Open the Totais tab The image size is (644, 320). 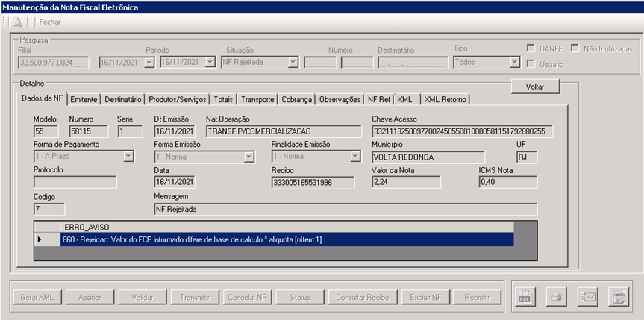point(223,99)
